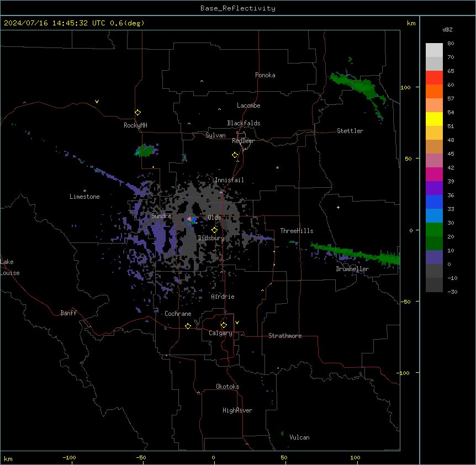This screenshot has height=465, width=476.
Task: Click the Drumheller label
Action: 352,269
